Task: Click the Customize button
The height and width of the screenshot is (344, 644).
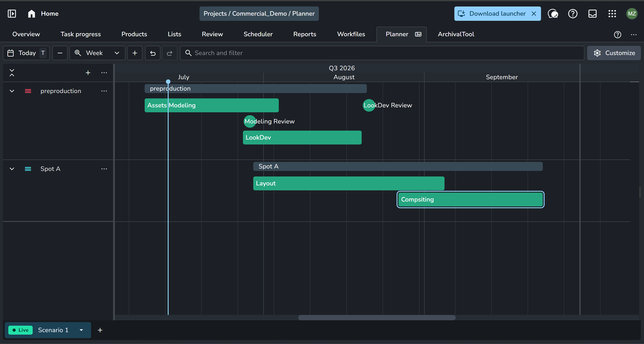Action: [614, 53]
